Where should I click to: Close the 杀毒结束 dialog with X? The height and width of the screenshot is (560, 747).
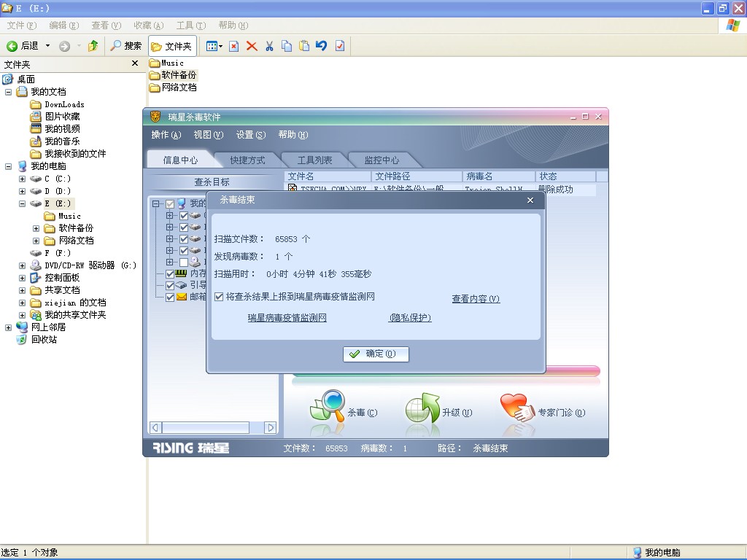[530, 200]
